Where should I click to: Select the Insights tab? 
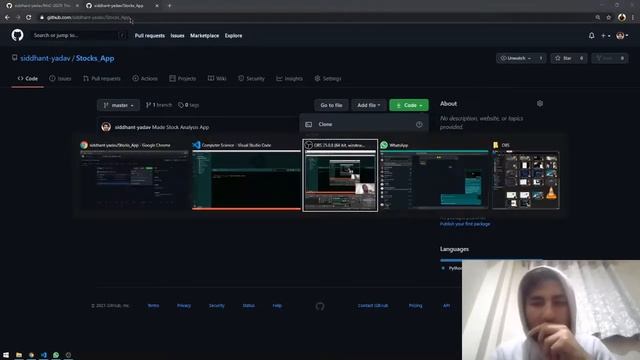coord(289,78)
